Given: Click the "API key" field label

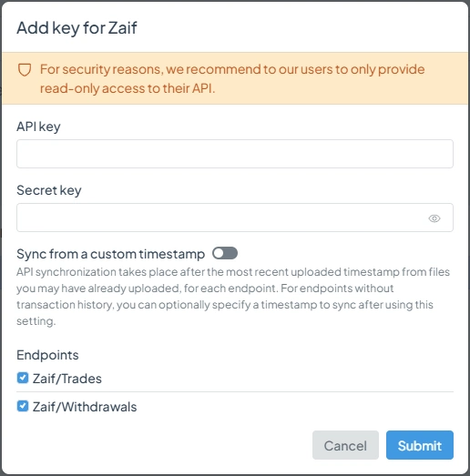Looking at the screenshot, I should [x=38, y=127].
